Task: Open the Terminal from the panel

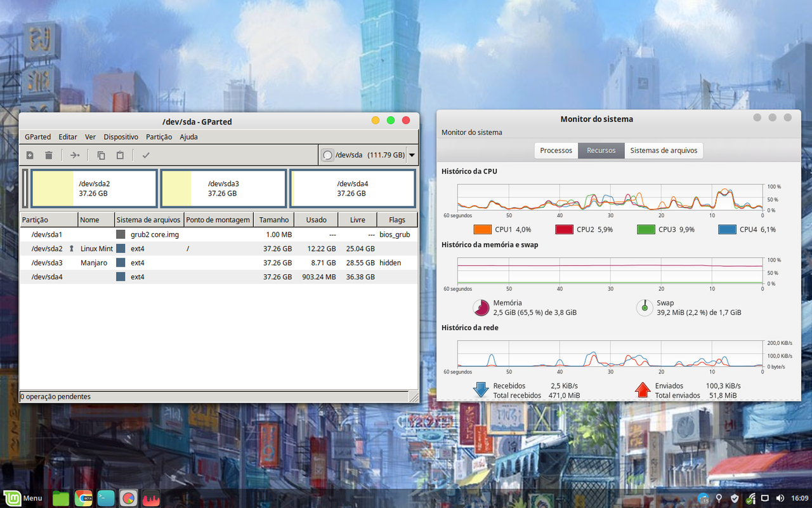Action: (x=106, y=498)
